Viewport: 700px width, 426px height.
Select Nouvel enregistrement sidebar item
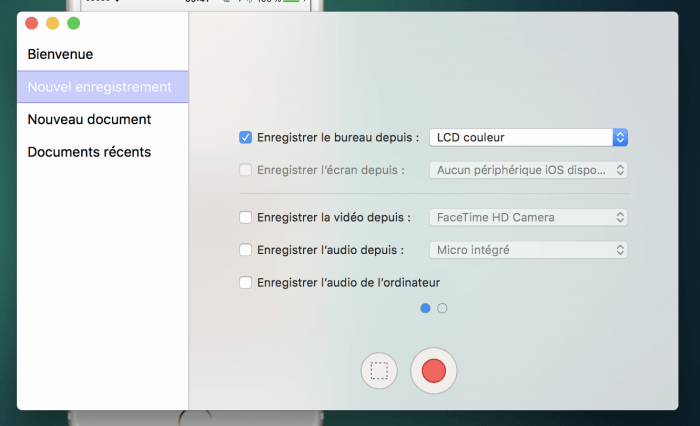click(x=99, y=87)
